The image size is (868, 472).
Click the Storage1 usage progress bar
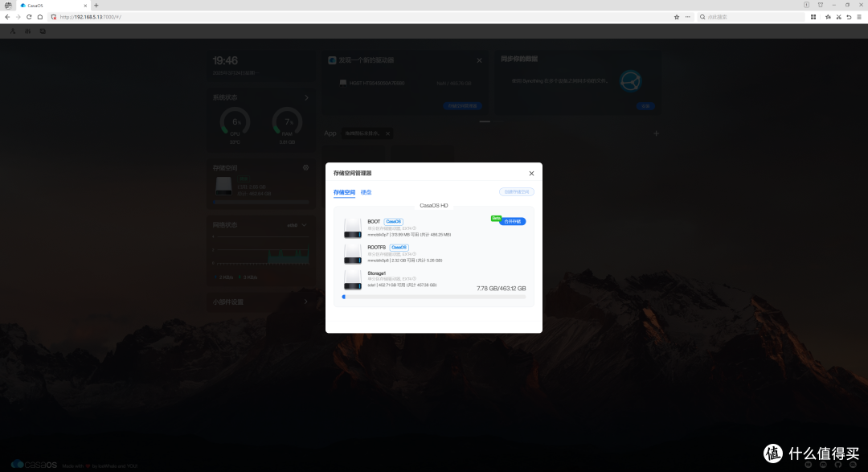[x=434, y=297]
